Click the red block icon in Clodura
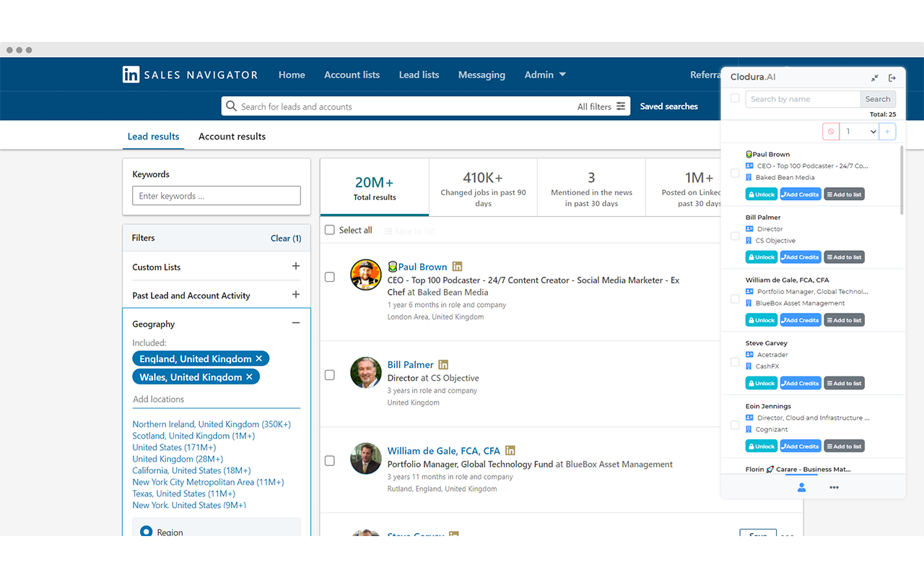This screenshot has height=578, width=924. click(831, 131)
